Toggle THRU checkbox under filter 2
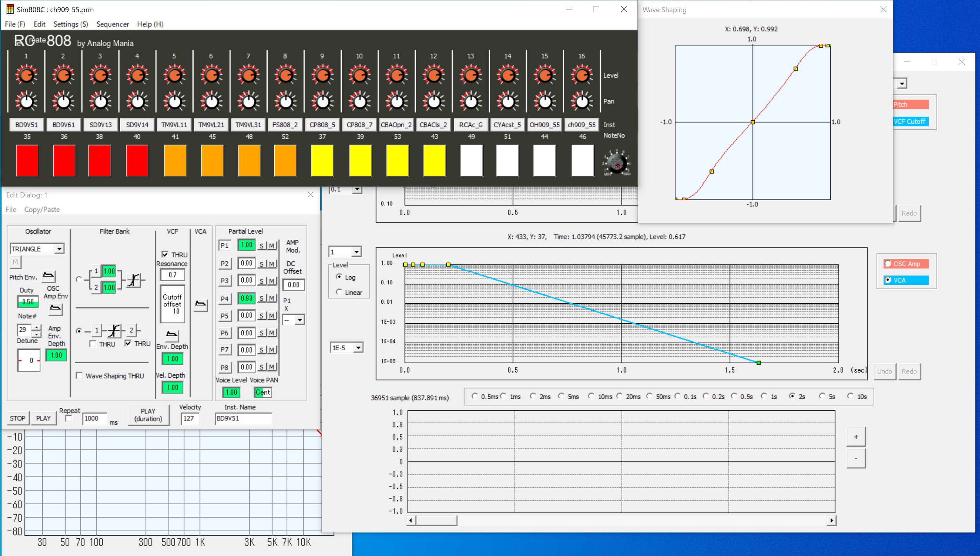The height and width of the screenshot is (556, 980). [128, 343]
